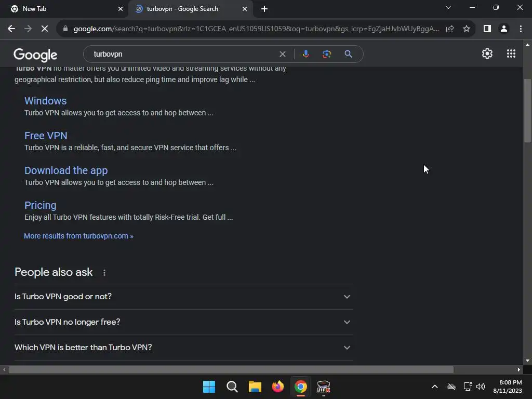
Task: Open network settings tray icon
Action: (468, 387)
